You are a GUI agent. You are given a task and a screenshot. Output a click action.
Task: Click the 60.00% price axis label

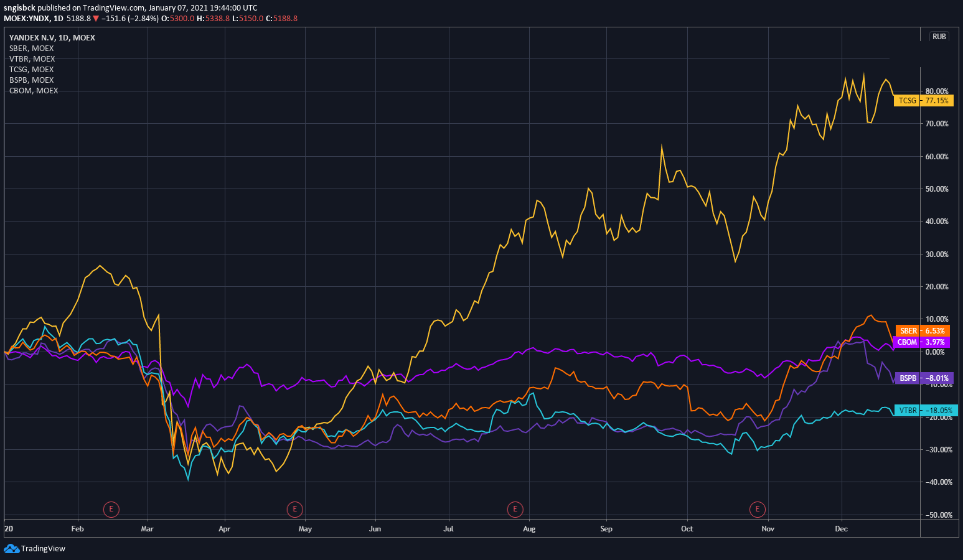937,157
